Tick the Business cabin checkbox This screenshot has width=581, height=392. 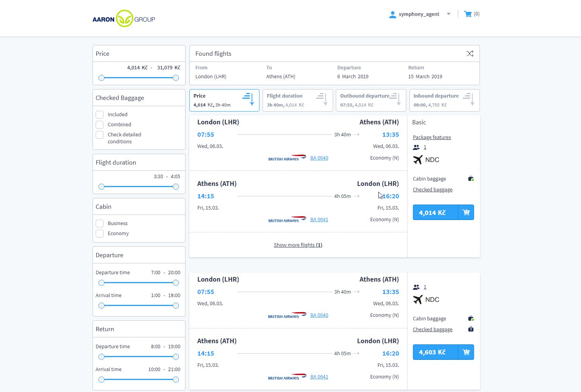(x=100, y=224)
